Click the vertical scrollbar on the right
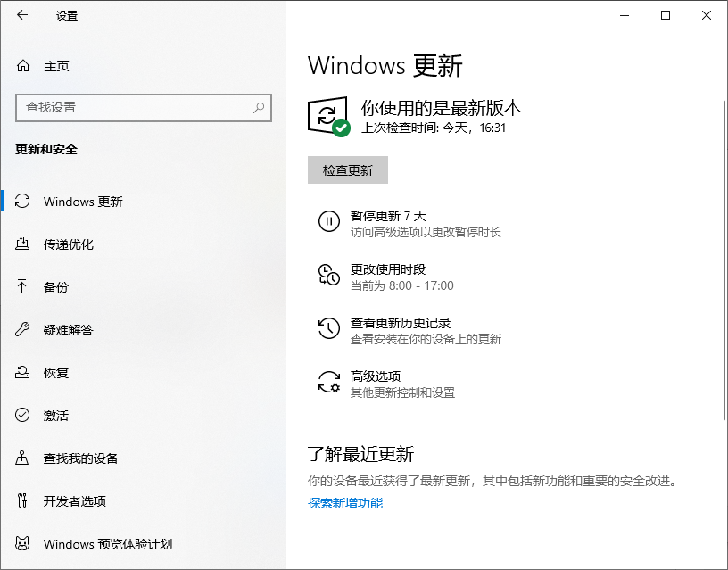 pyautogui.click(x=724, y=260)
